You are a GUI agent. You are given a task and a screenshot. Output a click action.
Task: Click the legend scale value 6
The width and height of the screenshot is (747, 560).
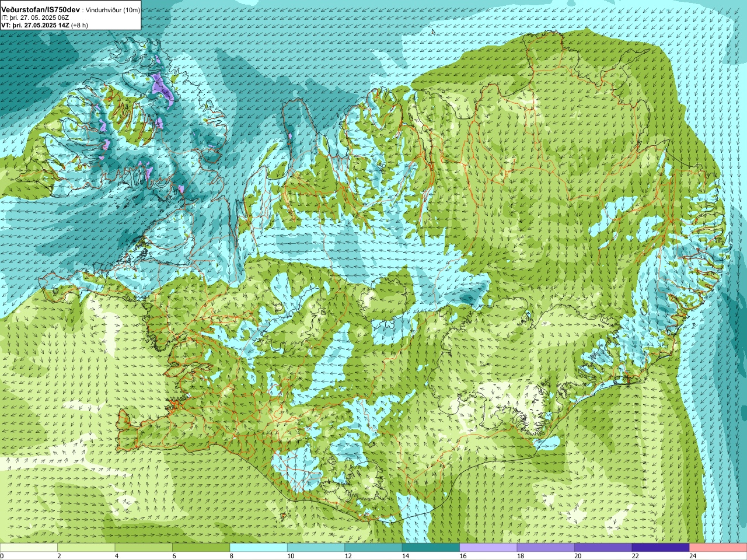tap(174, 556)
